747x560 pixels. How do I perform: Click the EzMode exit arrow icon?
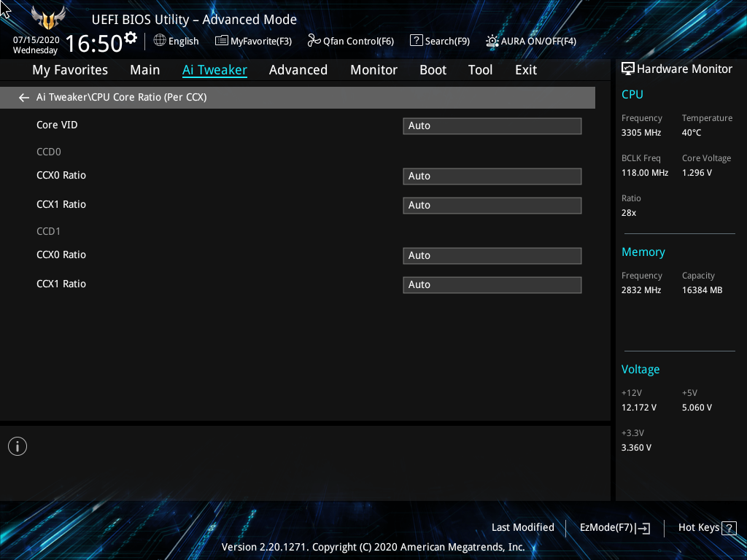coord(643,528)
